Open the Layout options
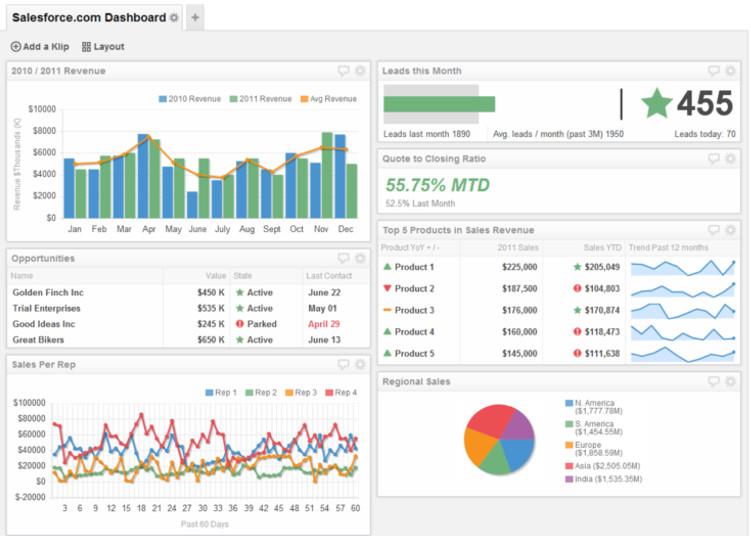The height and width of the screenshot is (536, 751). (x=103, y=46)
